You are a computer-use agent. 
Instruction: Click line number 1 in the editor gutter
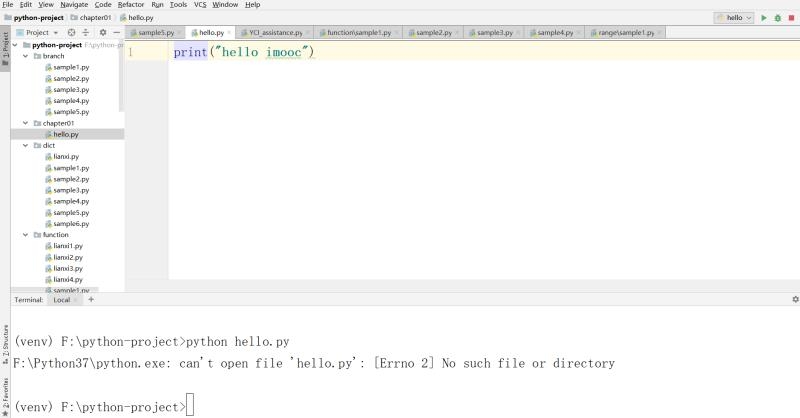130,52
